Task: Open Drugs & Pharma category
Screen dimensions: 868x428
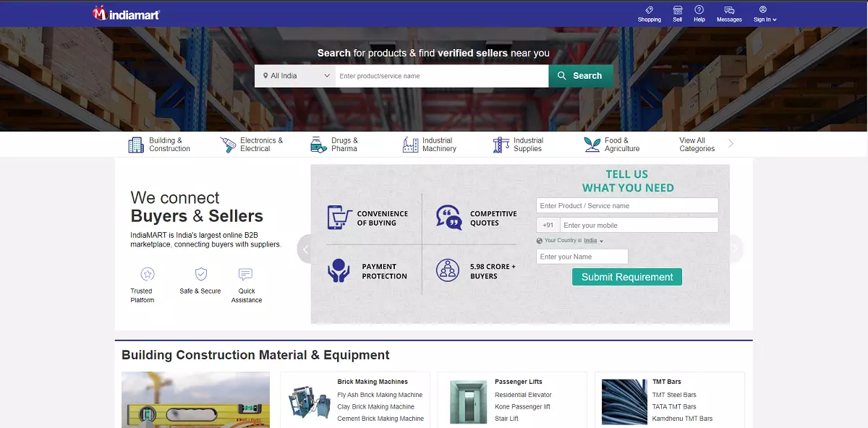Action: click(x=334, y=145)
